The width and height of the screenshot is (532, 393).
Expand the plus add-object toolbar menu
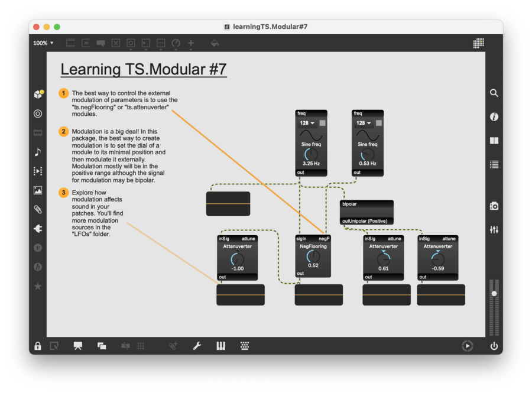pos(191,43)
